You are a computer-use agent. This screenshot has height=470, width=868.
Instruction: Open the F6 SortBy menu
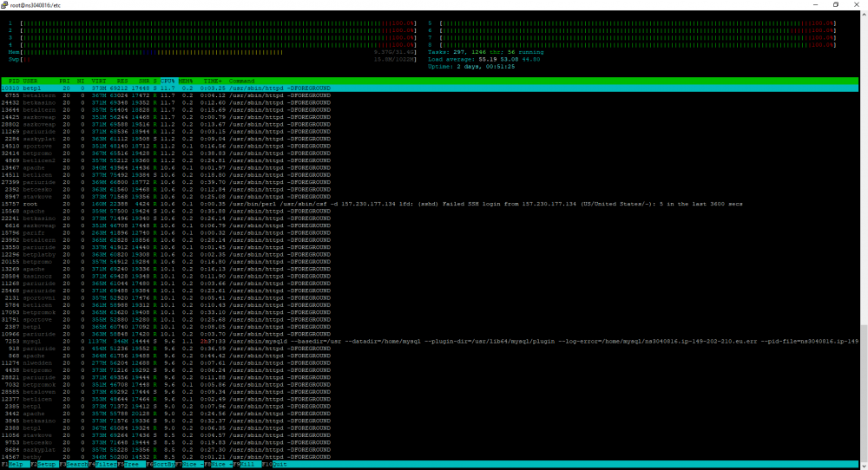[x=161, y=465]
